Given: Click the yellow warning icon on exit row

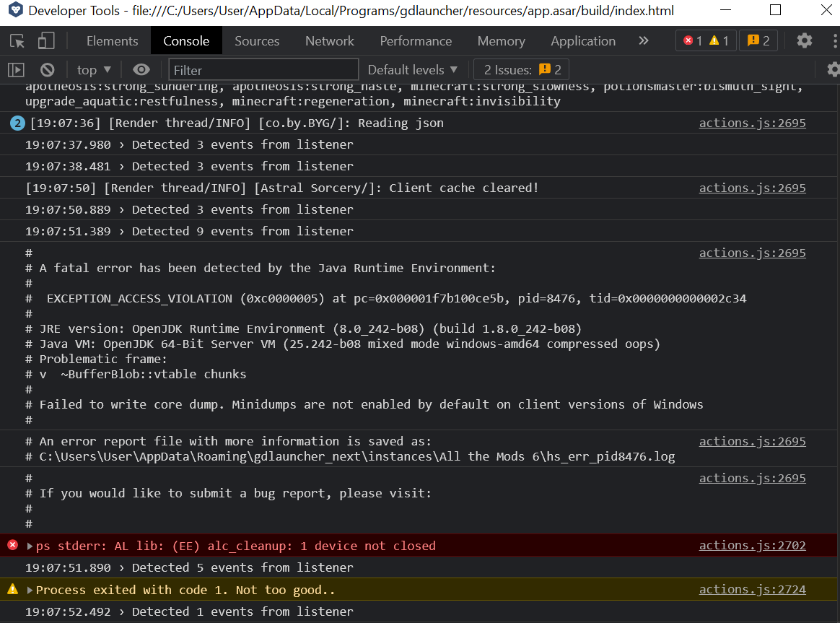Looking at the screenshot, I should (13, 589).
